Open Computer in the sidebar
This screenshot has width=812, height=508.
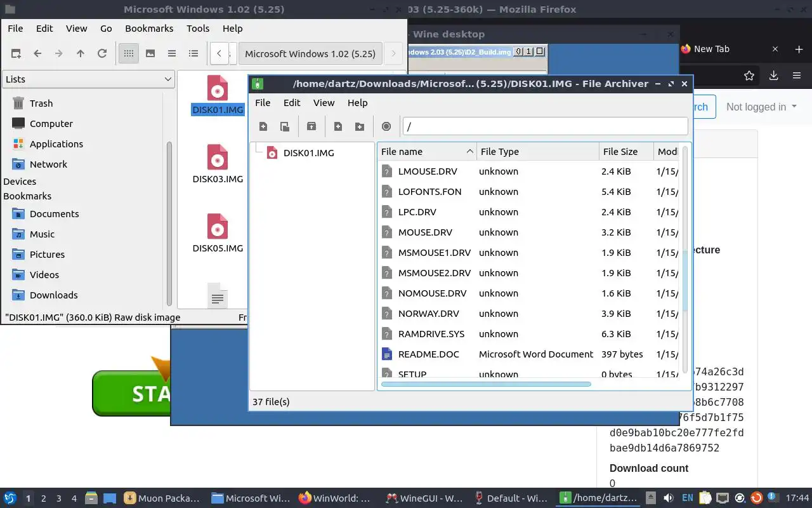(x=51, y=124)
